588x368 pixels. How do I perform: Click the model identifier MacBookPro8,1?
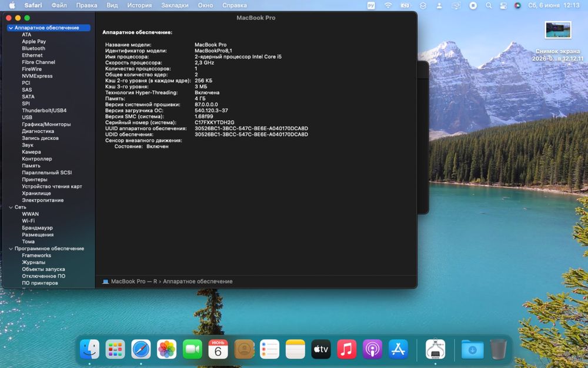pos(213,51)
